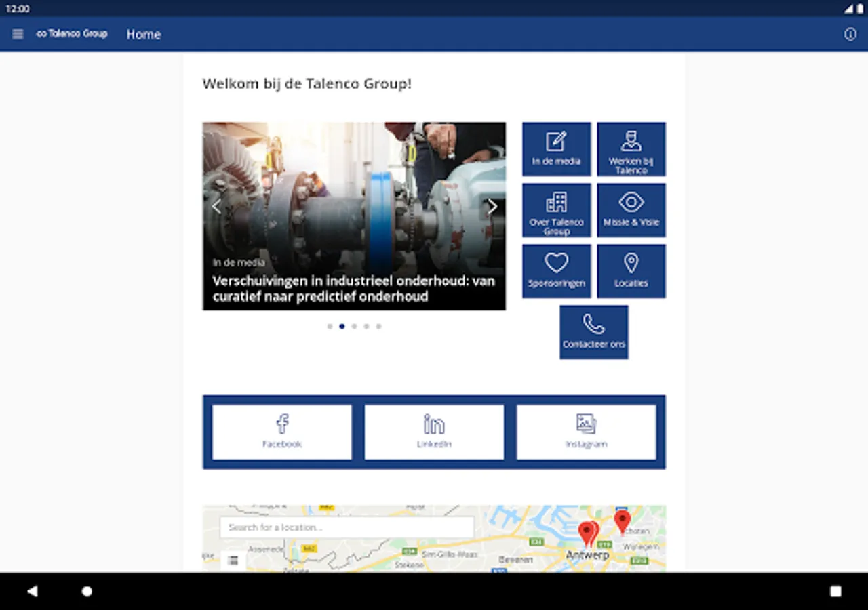Visit the Facebook page

pyautogui.click(x=282, y=432)
